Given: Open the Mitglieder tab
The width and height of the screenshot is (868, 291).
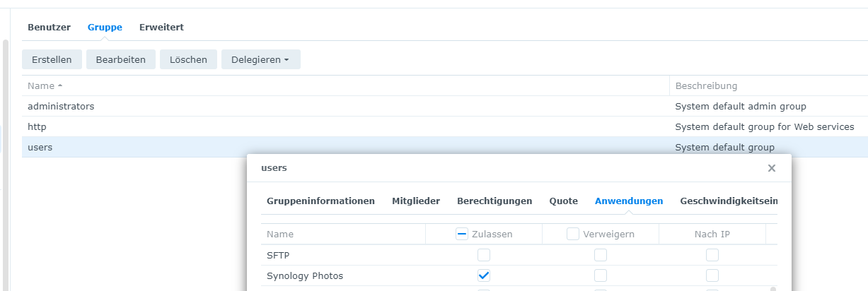Looking at the screenshot, I should coord(416,201).
